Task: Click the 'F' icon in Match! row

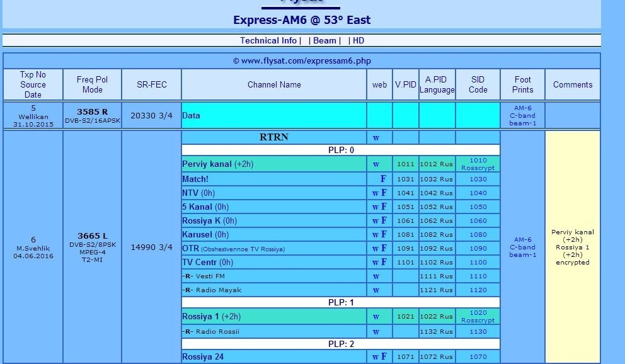Action: pyautogui.click(x=383, y=179)
